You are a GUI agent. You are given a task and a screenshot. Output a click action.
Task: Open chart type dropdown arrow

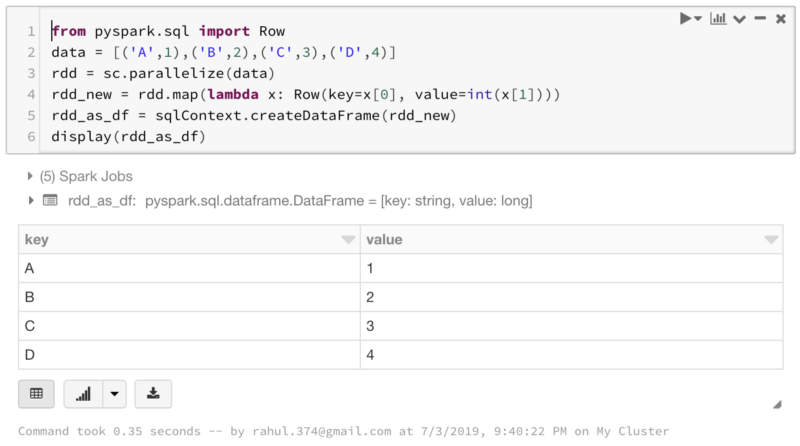pyautogui.click(x=114, y=393)
